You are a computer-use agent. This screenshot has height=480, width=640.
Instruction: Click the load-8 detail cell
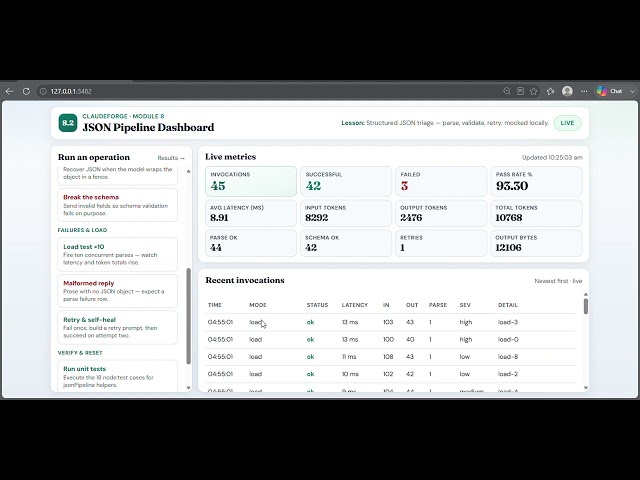(x=508, y=357)
